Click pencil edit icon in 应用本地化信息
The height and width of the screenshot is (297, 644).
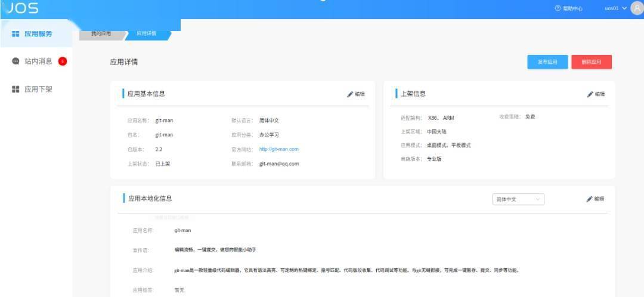(x=590, y=199)
